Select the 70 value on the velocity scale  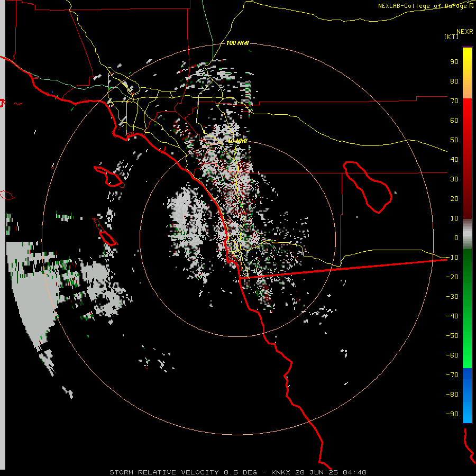[454, 101]
